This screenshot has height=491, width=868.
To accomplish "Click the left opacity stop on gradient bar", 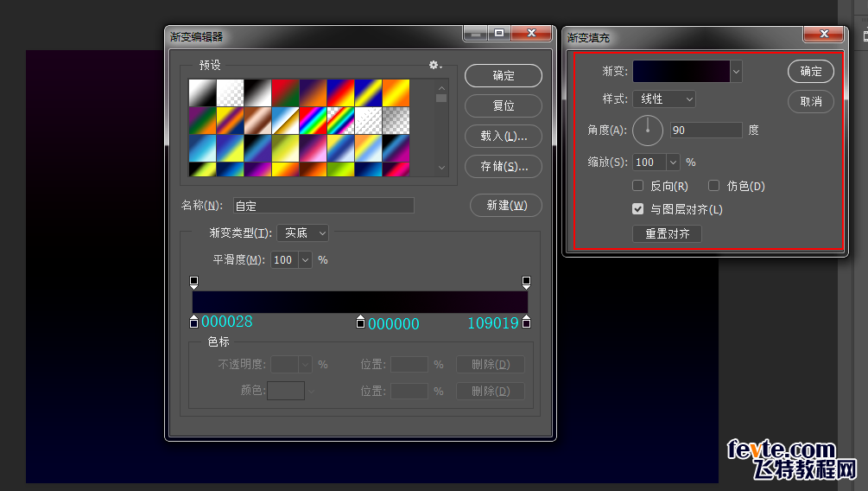I will click(x=193, y=283).
